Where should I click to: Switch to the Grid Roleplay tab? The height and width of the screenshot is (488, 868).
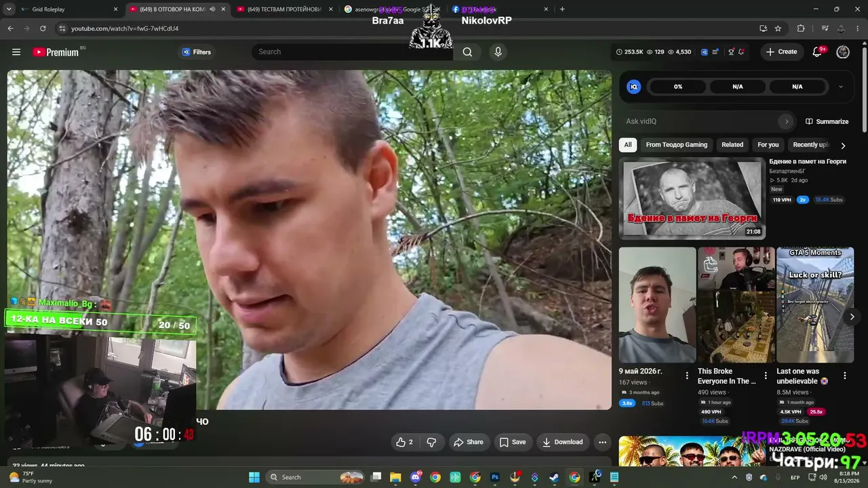68,9
